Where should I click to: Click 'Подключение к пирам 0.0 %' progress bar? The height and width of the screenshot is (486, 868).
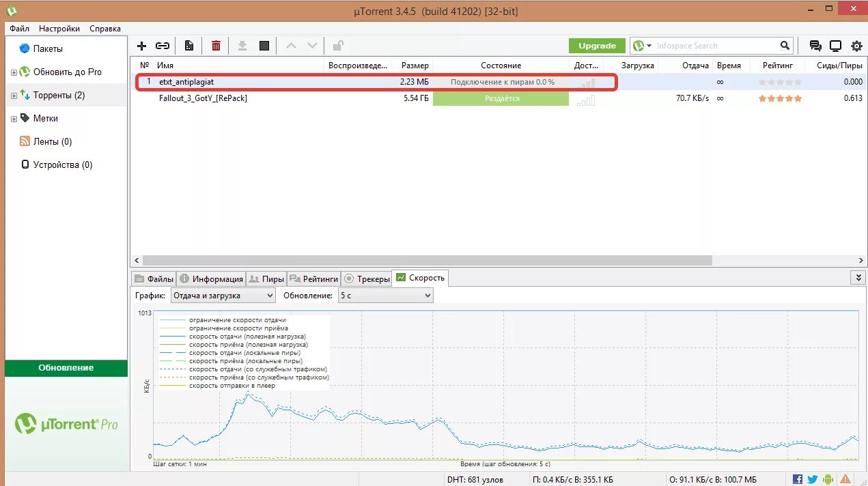tap(501, 82)
